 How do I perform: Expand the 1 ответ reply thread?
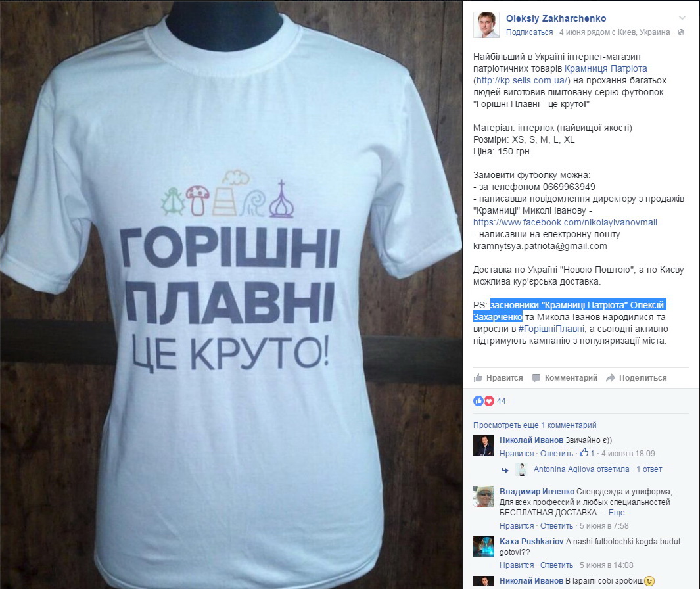(649, 469)
